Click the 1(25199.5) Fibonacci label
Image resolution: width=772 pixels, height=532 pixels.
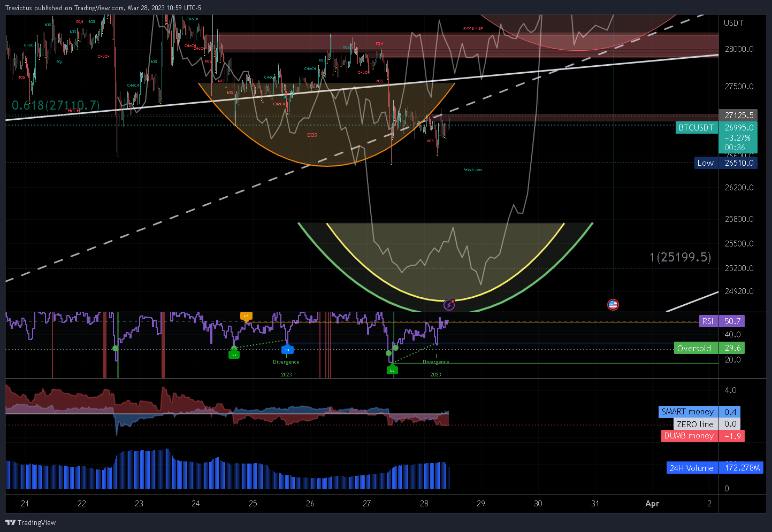pyautogui.click(x=681, y=257)
